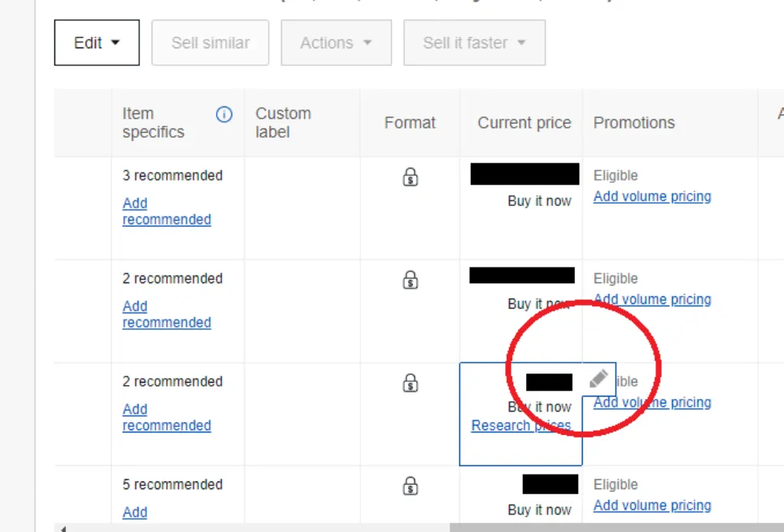Click the pencil edit price icon
The image size is (784, 532).
[x=599, y=379]
